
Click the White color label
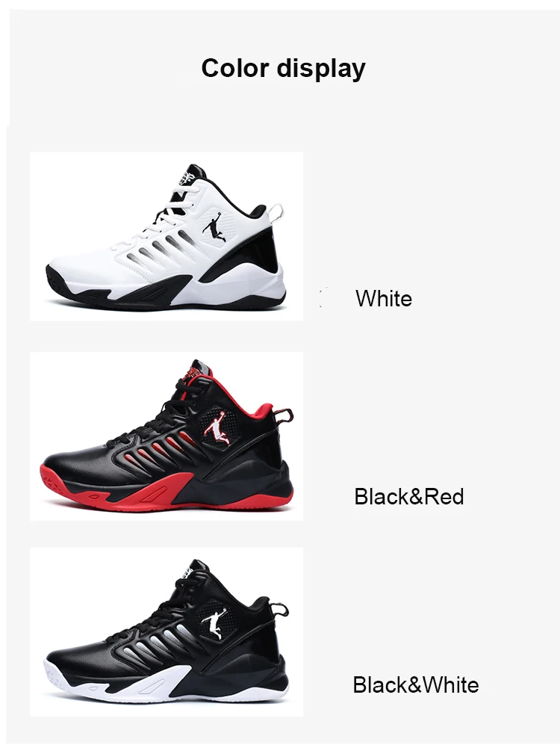[384, 299]
